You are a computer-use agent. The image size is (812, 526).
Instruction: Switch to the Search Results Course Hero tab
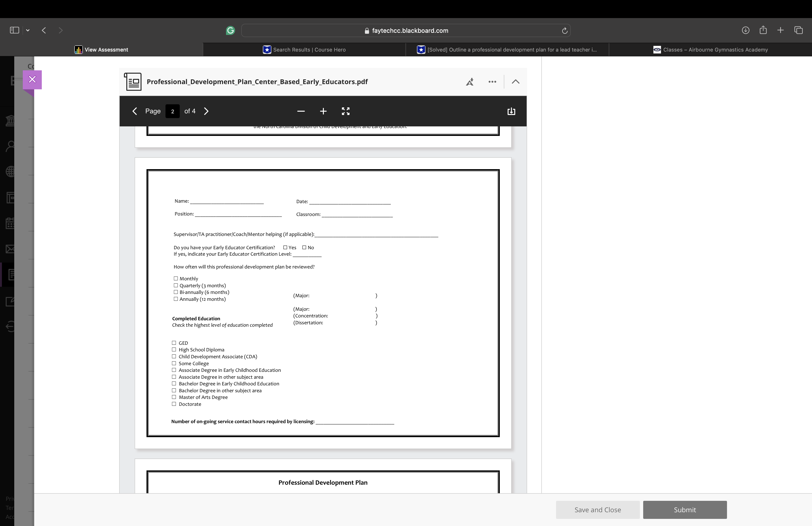tap(305, 49)
